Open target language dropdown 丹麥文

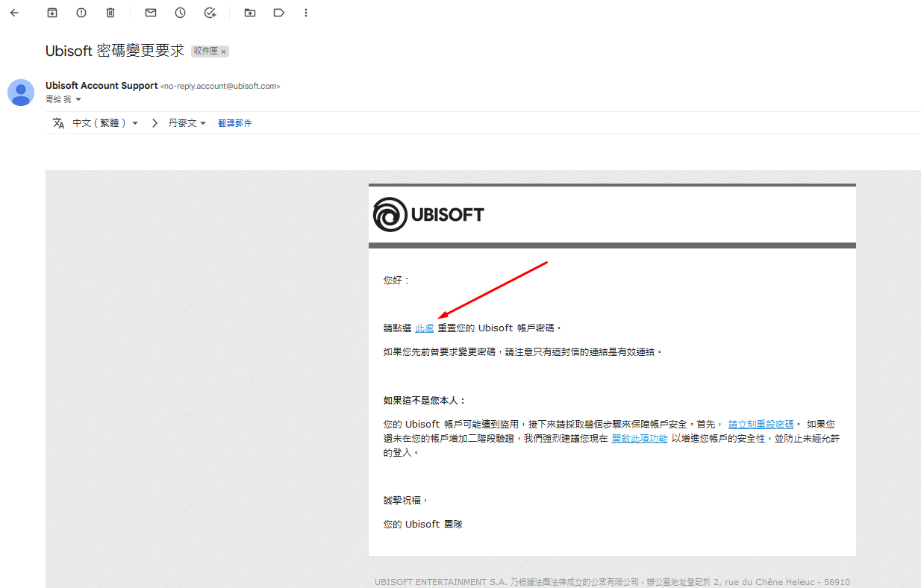pos(187,123)
